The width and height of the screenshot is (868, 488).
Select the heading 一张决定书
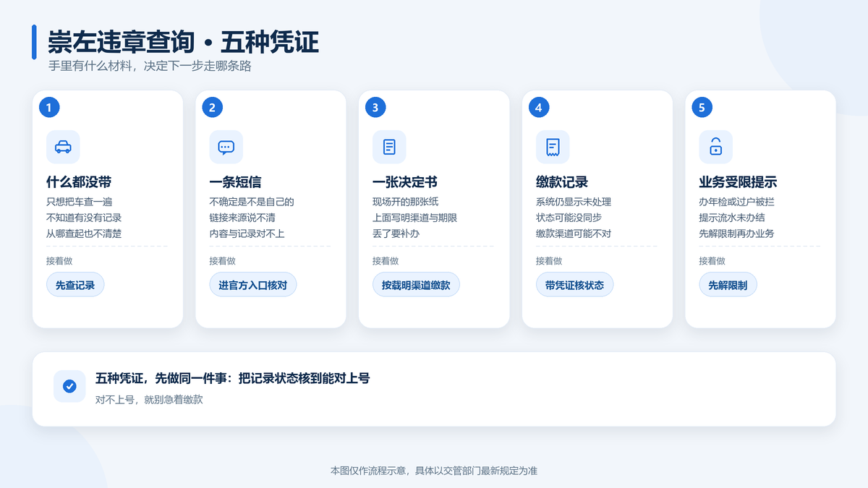pos(405,182)
